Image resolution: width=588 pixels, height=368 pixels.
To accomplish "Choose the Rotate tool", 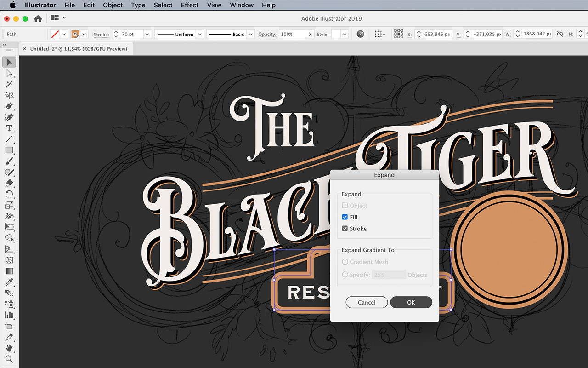I will [x=9, y=194].
